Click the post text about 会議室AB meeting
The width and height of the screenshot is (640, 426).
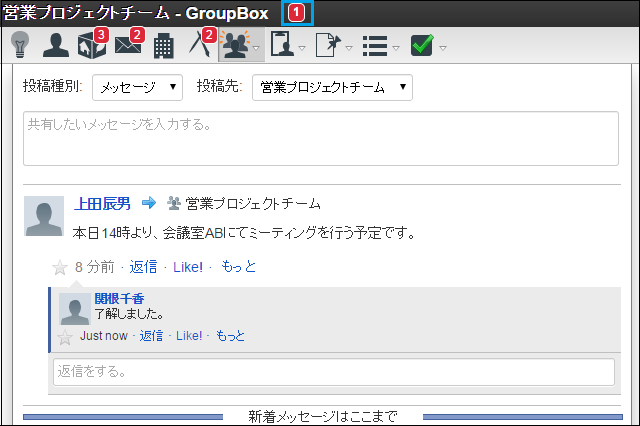244,233
